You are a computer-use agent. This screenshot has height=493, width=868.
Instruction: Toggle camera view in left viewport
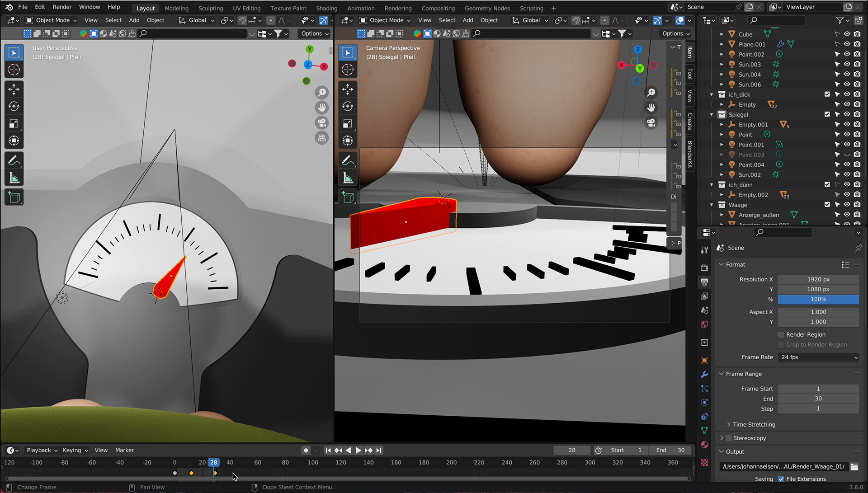(322, 123)
